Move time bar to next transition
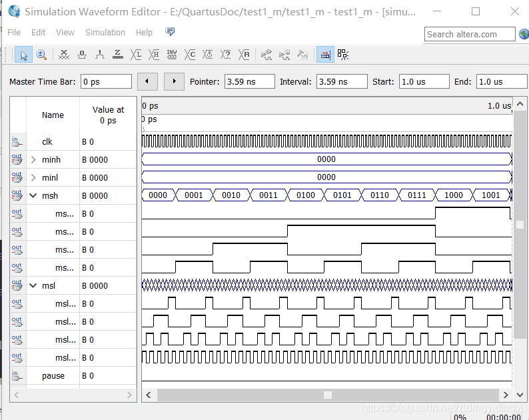 [174, 81]
